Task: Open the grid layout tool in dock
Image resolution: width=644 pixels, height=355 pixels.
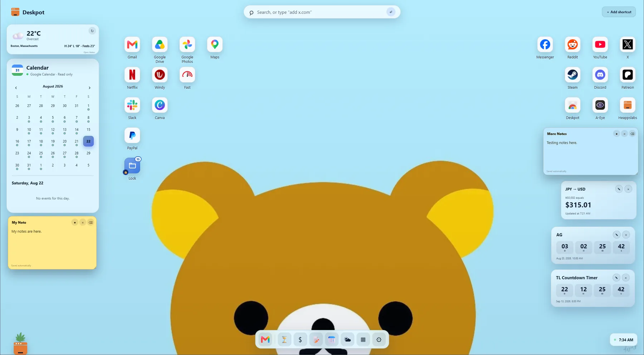Action: click(x=363, y=340)
